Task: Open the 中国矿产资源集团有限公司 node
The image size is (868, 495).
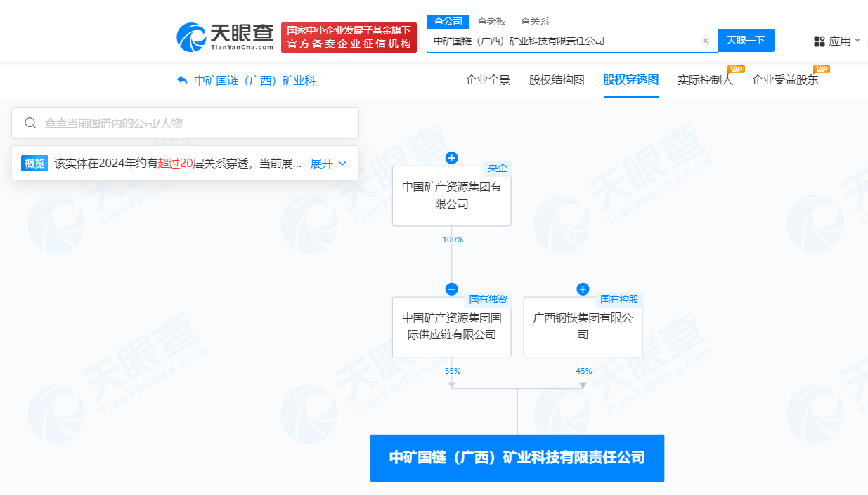Action: click(452, 196)
